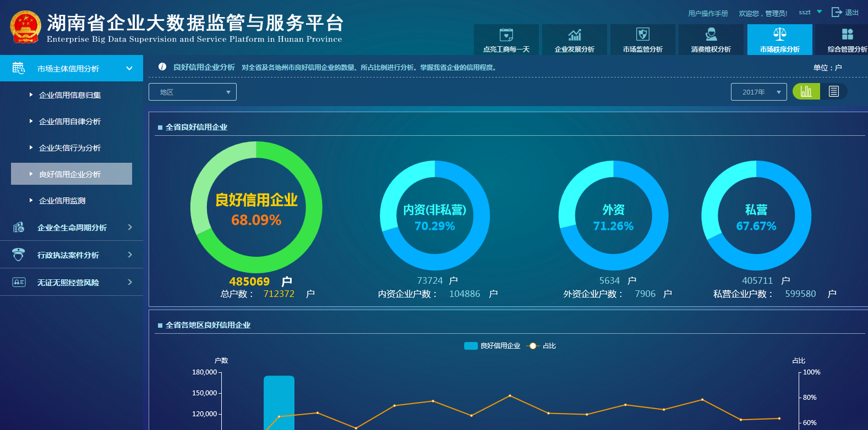
Task: Switch to the 市场秩序分析 tab
Action: click(779, 40)
